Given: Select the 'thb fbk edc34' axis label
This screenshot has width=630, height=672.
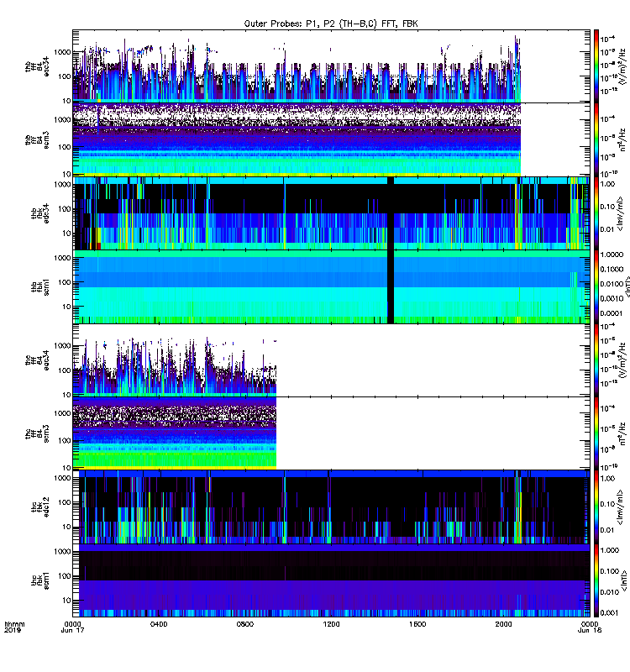Looking at the screenshot, I should [40, 213].
